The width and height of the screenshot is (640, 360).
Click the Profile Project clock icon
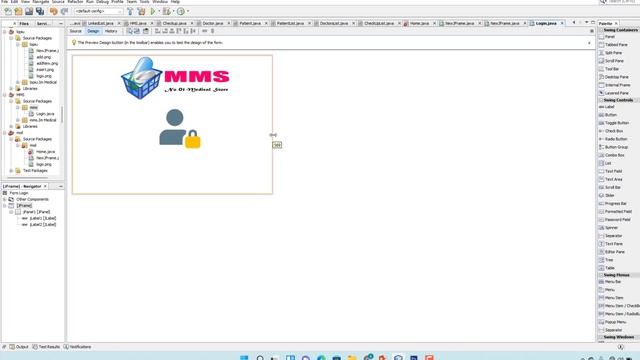181,11
